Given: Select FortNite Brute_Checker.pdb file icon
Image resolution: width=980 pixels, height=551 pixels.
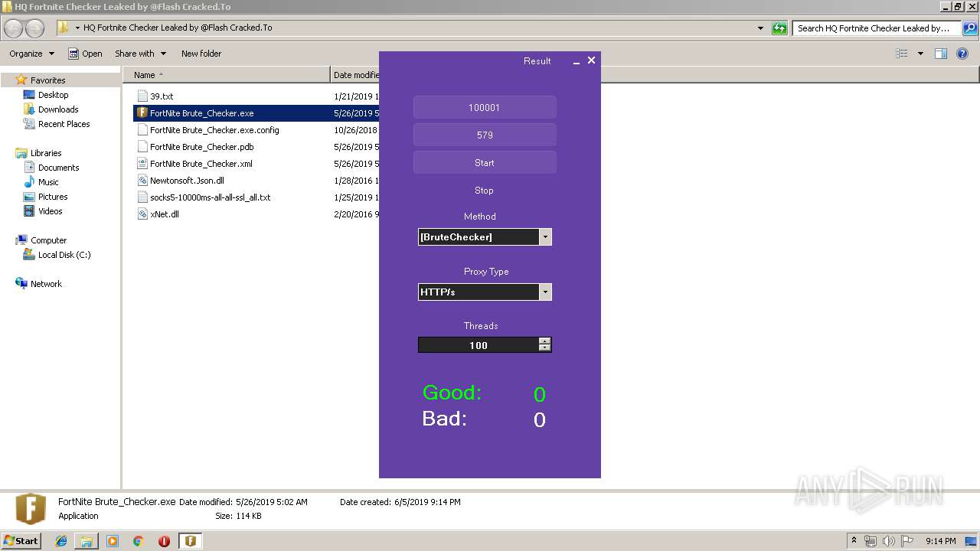Looking at the screenshot, I should tap(142, 147).
